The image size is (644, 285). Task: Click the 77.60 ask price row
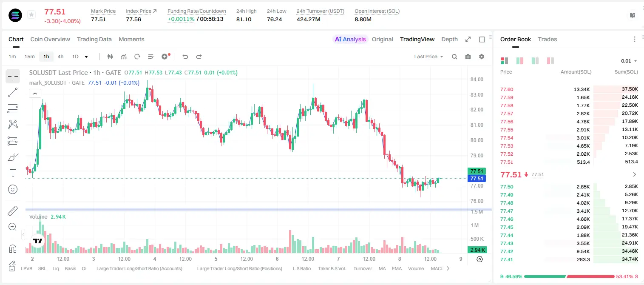[569, 89]
